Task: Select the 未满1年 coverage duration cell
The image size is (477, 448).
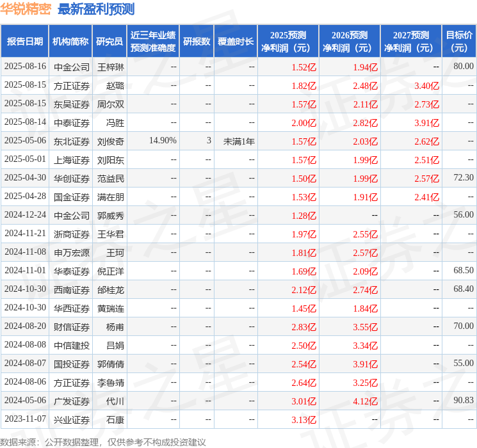Action: pos(239,141)
